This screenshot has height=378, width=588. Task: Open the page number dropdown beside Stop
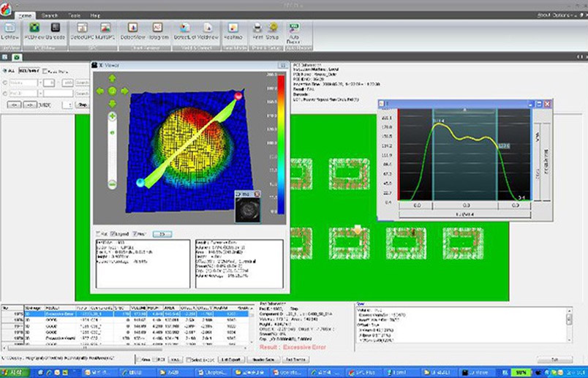click(x=69, y=105)
